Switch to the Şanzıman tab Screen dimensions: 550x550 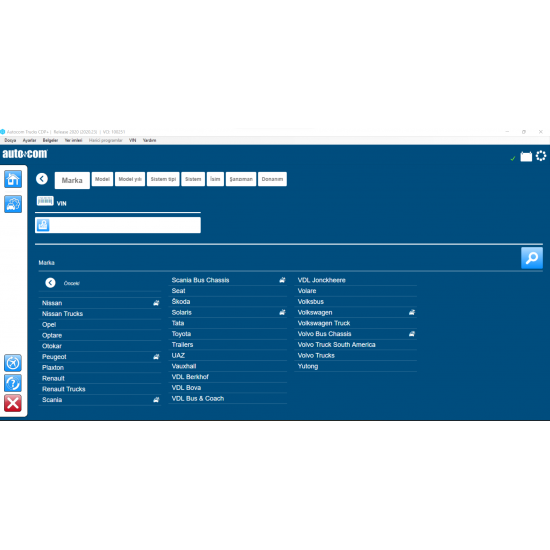[x=241, y=179]
